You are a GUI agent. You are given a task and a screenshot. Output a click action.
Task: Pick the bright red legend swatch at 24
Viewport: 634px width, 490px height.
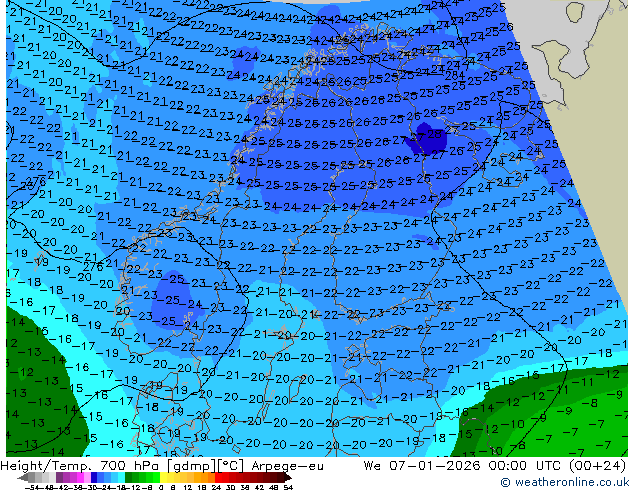tap(218, 478)
